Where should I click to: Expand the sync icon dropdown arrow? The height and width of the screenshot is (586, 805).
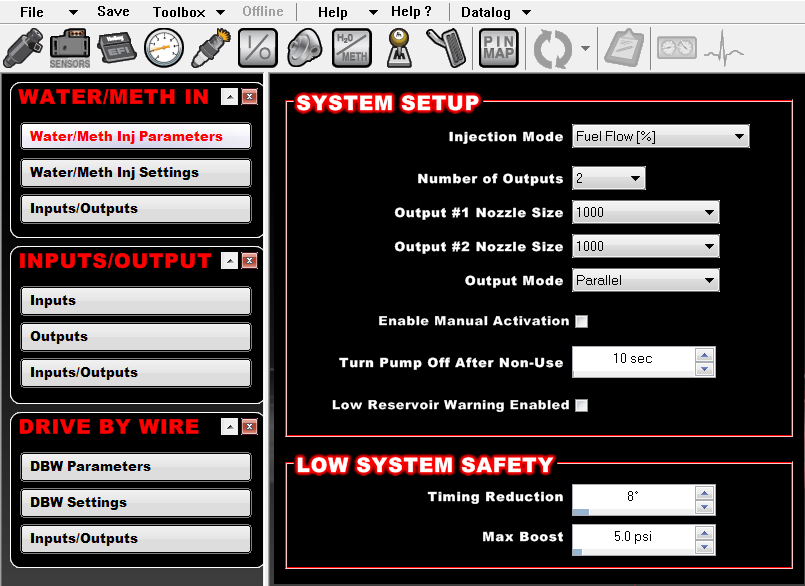(x=585, y=48)
